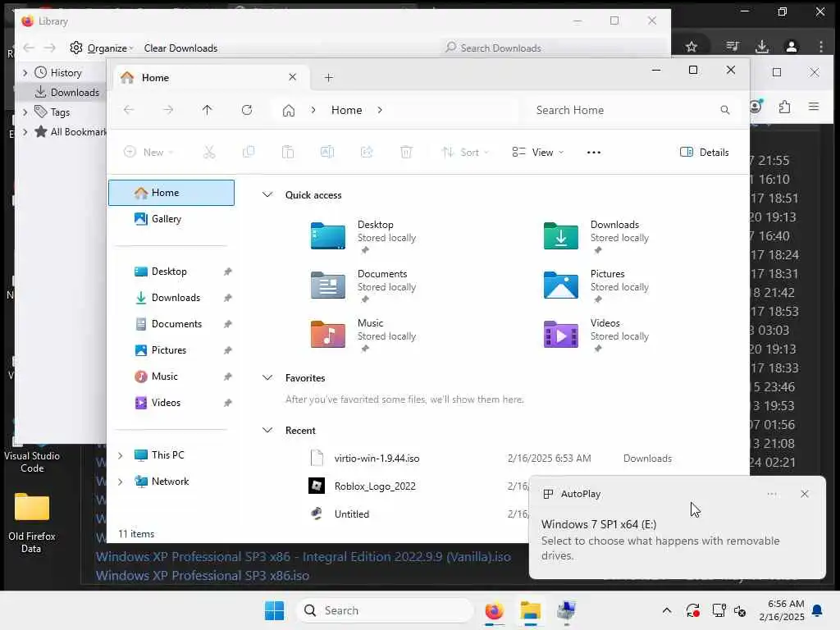Screen dimensions: 840x630
Task: Show hidden system tray icons
Action: (x=666, y=610)
